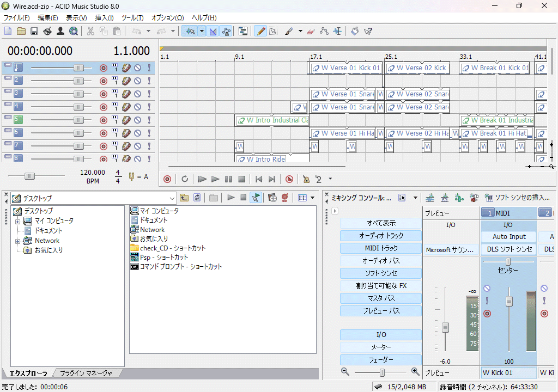Select the Erase tool in toolbar

[x=312, y=31]
